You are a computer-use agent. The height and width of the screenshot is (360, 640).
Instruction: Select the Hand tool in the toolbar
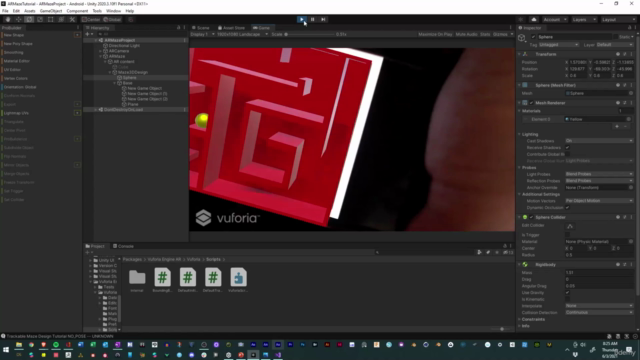8,19
